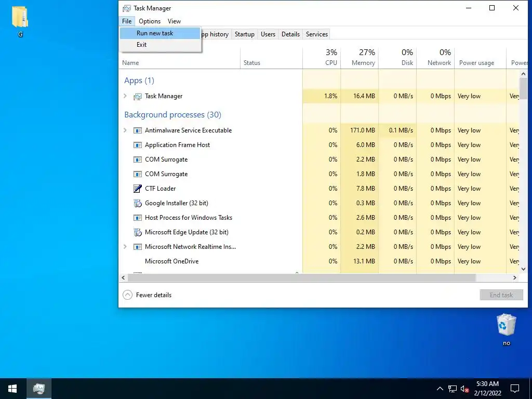Sort by the Power usage column
Screen dimensions: 532x399
[481, 58]
